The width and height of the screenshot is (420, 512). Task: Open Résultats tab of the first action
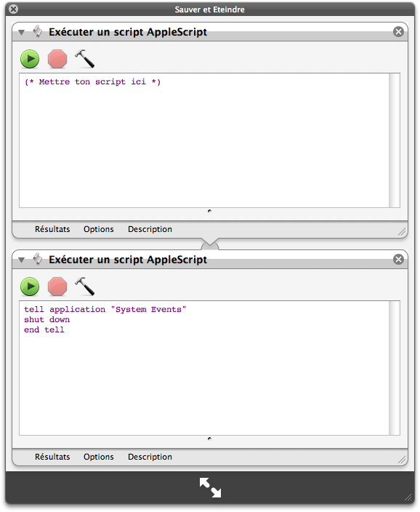click(x=52, y=229)
